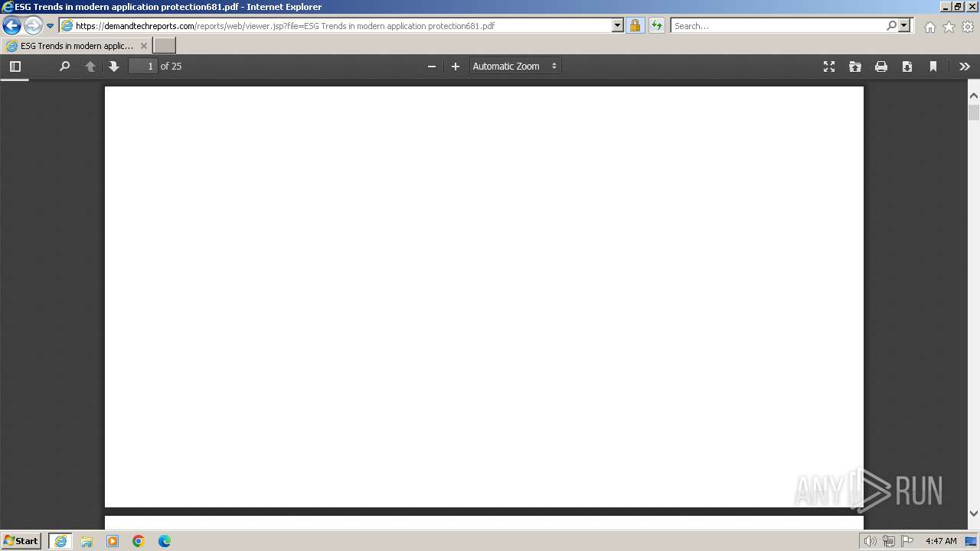980x551 pixels.
Task: Click the search magnifier icon
Action: [891, 25]
